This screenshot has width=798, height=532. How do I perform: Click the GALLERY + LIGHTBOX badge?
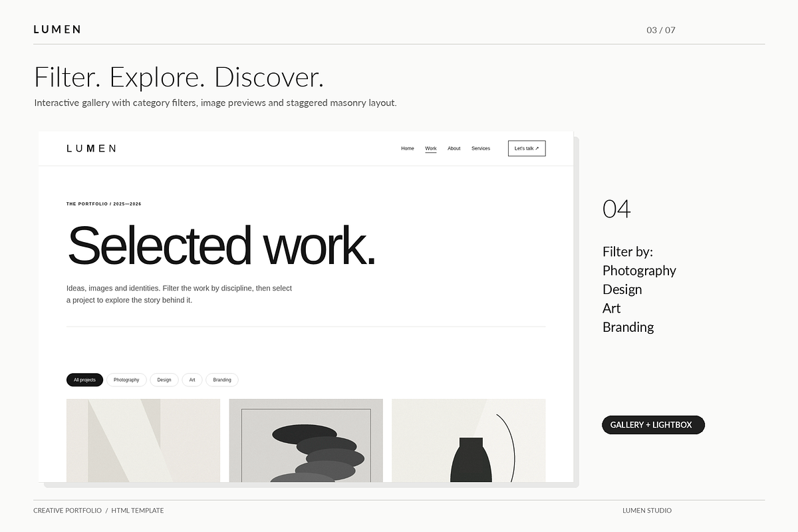pos(653,425)
